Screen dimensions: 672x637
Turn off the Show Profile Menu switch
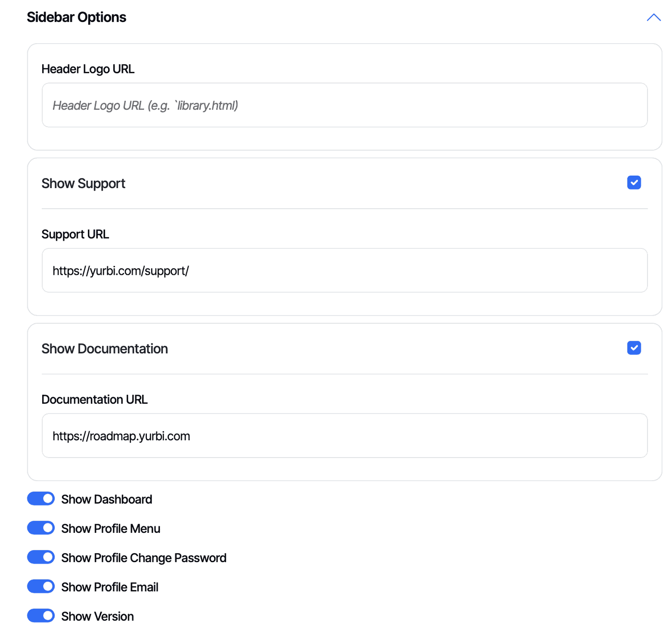coord(41,528)
